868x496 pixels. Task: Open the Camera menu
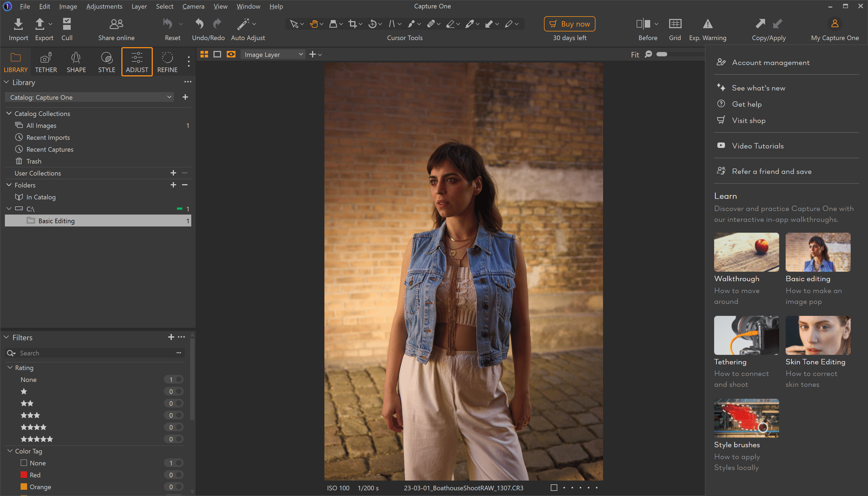(193, 6)
